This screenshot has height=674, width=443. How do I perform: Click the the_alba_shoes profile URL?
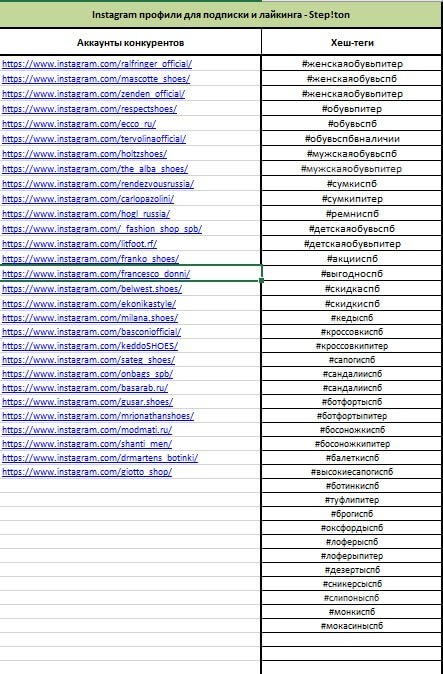95,169
